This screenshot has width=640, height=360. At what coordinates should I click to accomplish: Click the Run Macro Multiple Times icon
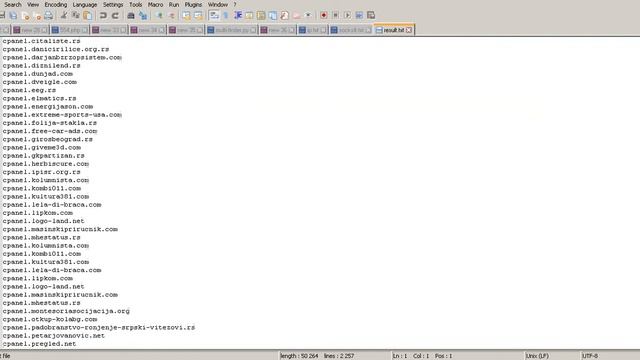359,16
